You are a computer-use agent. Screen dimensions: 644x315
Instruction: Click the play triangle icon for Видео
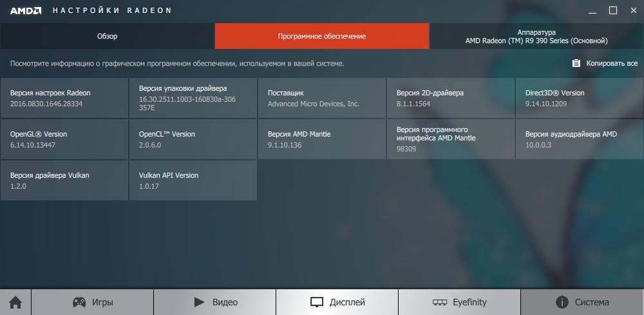199,302
